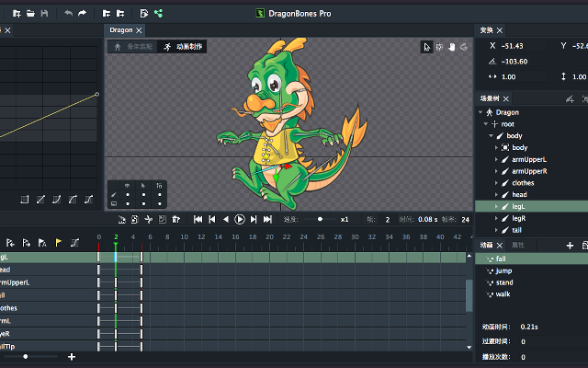Toggle slot selectable dot in filter grid
The image size is (588, 368).
[x=143, y=204]
